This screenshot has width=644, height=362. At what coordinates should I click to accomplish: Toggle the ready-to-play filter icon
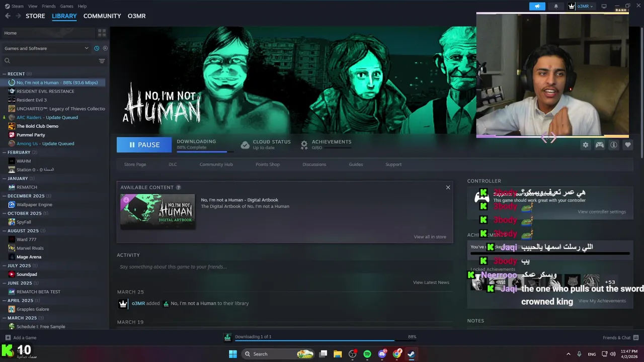105,48
